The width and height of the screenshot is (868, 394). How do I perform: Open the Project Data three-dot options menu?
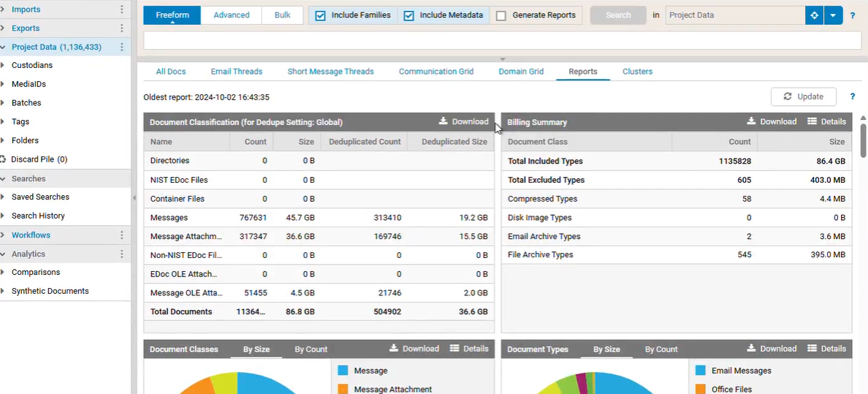point(122,47)
